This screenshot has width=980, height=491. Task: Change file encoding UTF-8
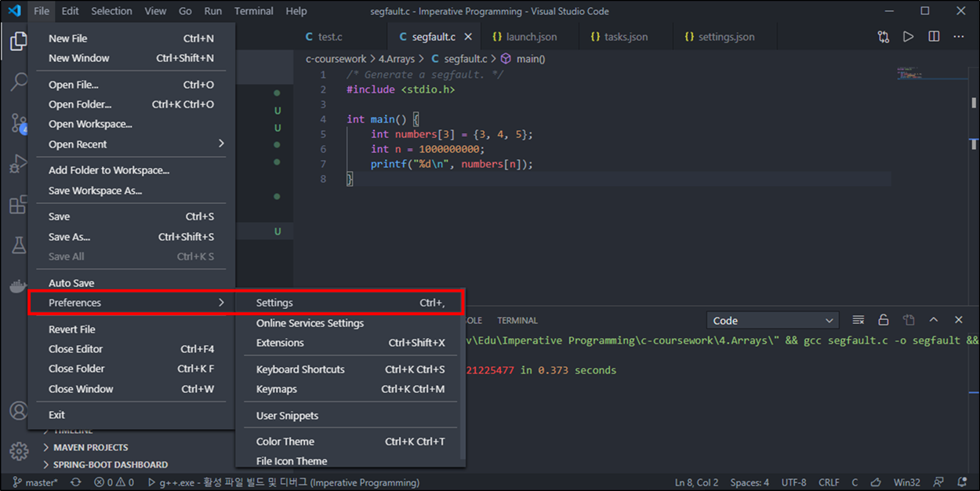pos(793,482)
